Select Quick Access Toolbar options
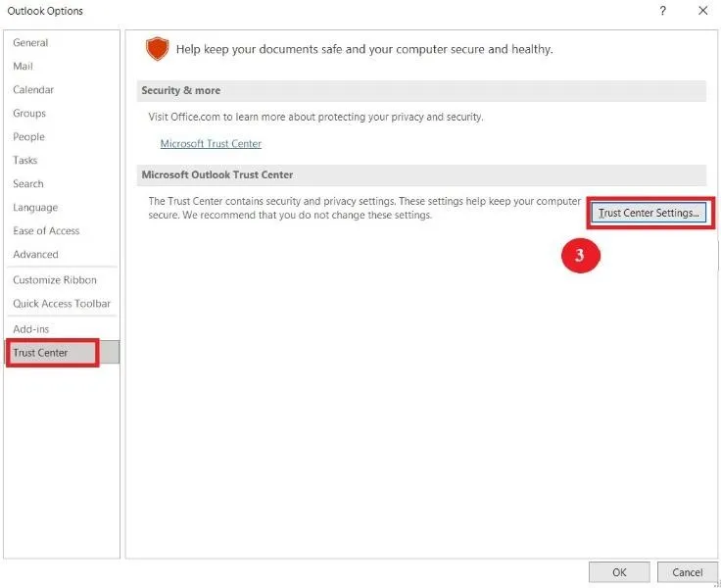 [x=62, y=304]
